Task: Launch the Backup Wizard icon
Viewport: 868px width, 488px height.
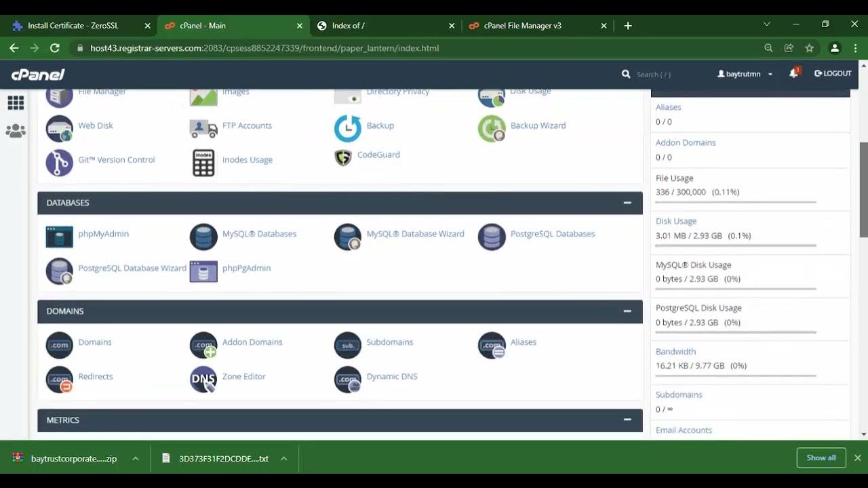Action: tap(492, 128)
